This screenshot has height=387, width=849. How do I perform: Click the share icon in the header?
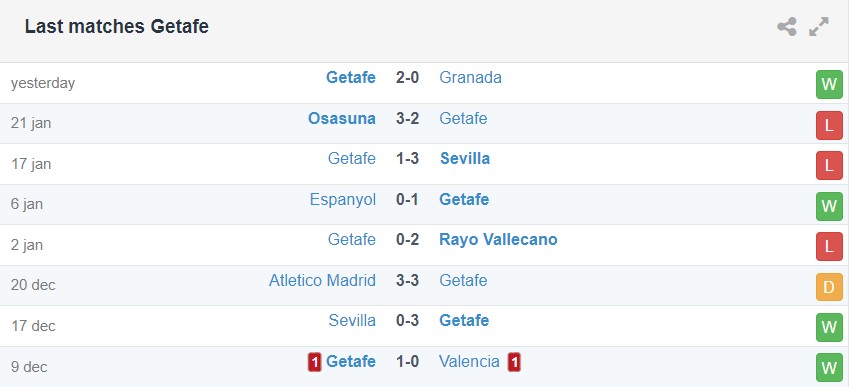[x=787, y=27]
